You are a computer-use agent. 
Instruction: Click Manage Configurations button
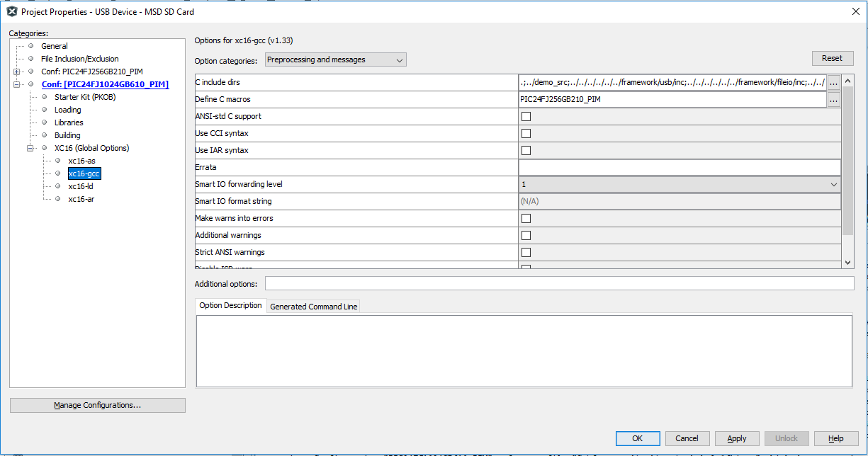coord(98,406)
